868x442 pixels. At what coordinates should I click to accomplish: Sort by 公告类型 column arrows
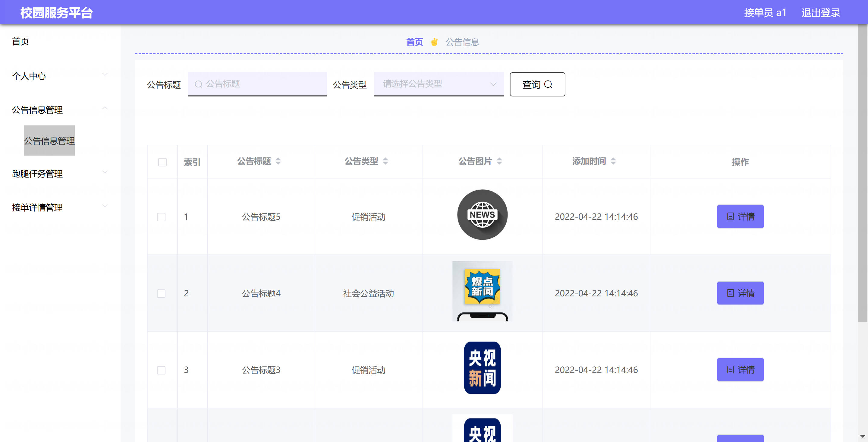pyautogui.click(x=385, y=161)
